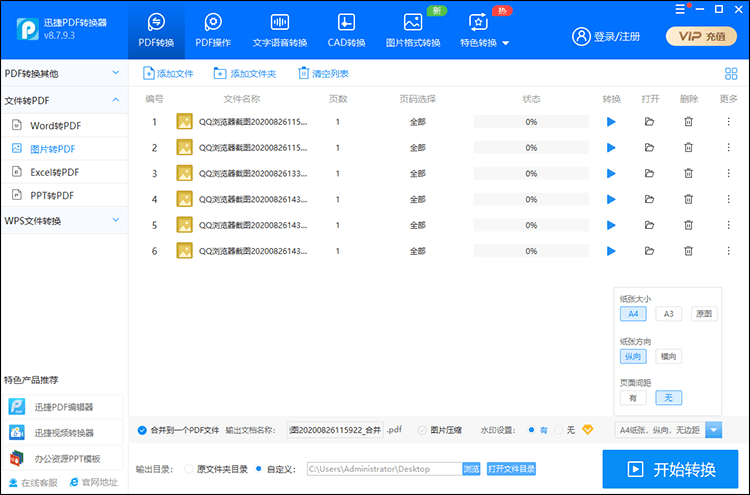Select 原文件夹目录 radio button
Image resolution: width=750 pixels, height=495 pixels.
tap(188, 468)
